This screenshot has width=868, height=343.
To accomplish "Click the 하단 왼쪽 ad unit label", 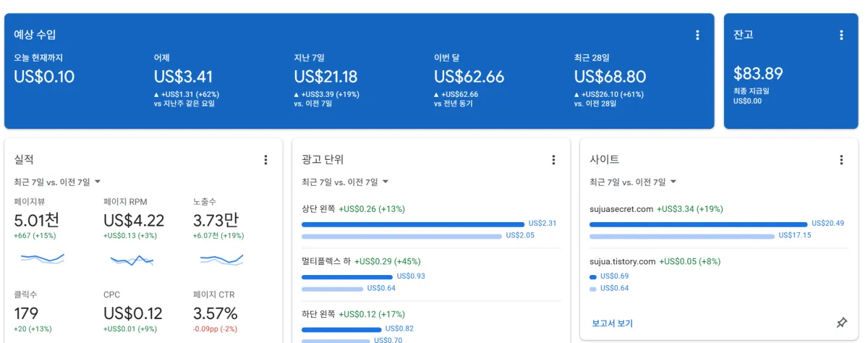I will (x=318, y=314).
